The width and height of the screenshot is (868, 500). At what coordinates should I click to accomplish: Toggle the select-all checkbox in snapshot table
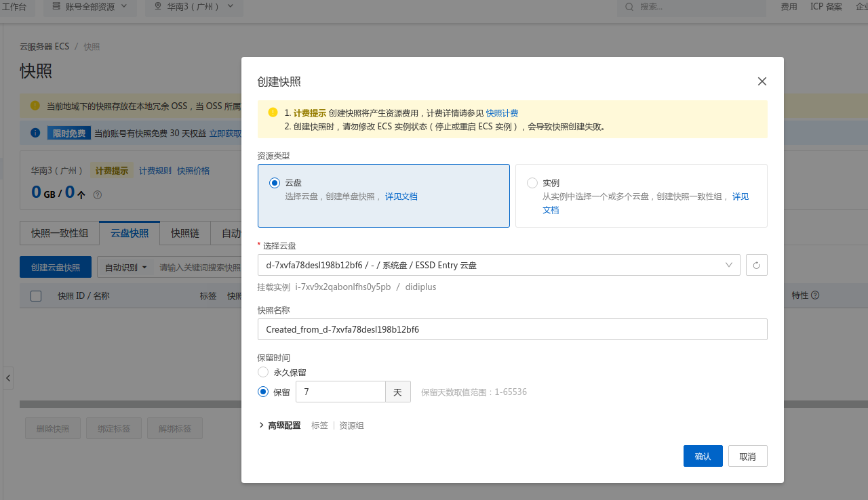tap(36, 295)
